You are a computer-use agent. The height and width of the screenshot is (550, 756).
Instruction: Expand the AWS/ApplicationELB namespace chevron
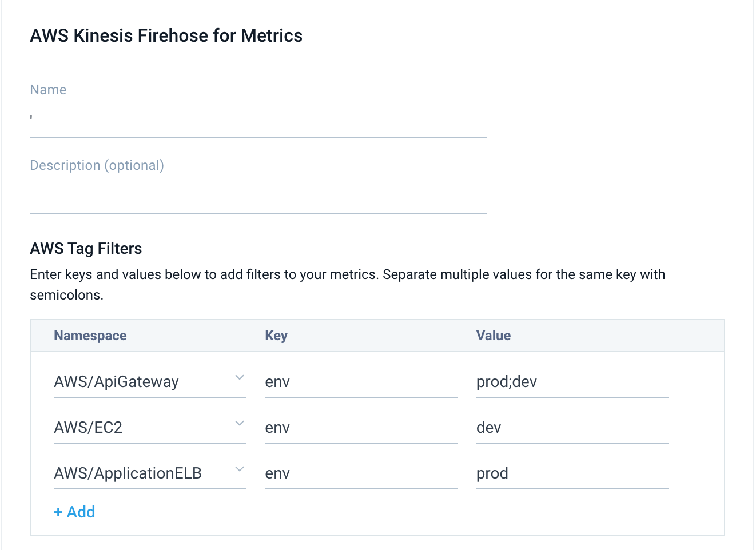point(240,468)
